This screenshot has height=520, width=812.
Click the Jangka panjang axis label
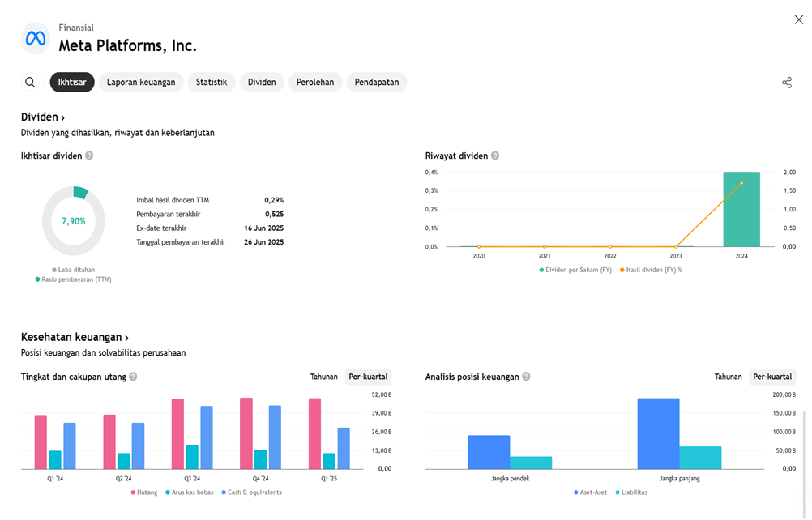[x=679, y=479]
